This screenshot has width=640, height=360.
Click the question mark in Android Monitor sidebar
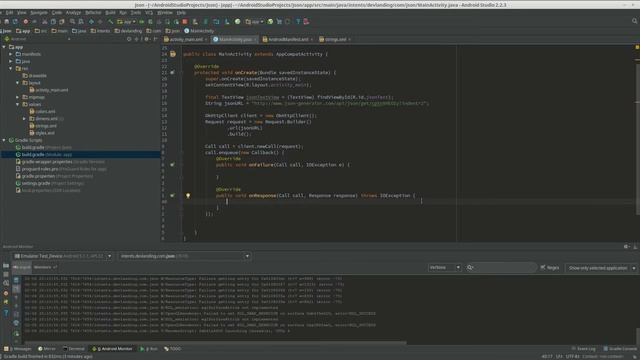(6, 313)
